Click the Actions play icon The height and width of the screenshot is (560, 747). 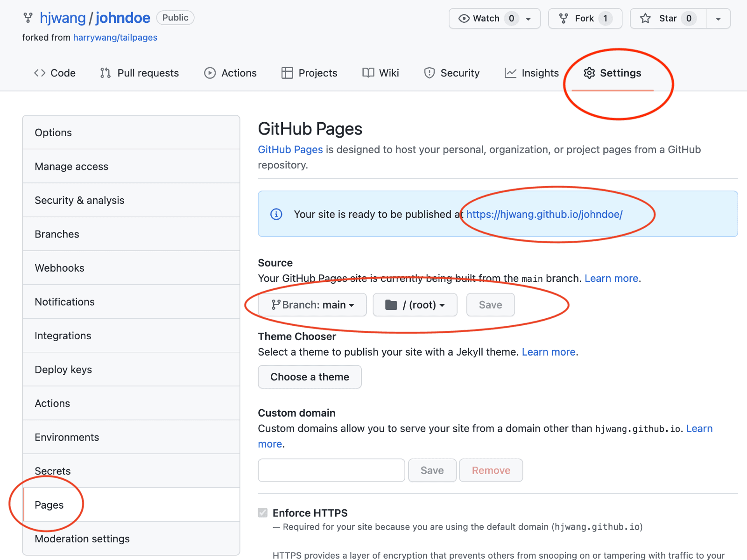pyautogui.click(x=210, y=73)
